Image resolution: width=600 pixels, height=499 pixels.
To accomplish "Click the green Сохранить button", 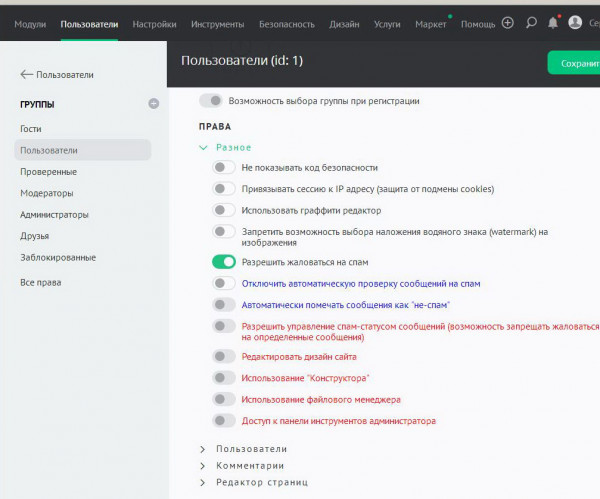I will (x=574, y=63).
